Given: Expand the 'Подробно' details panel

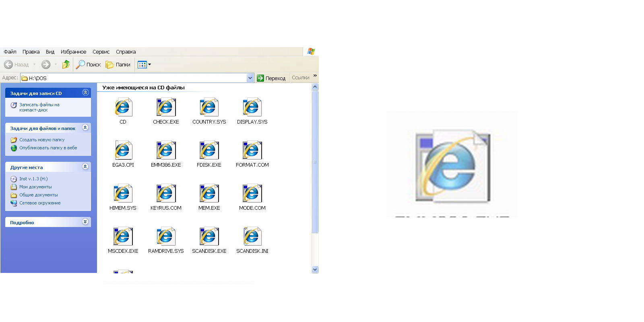Looking at the screenshot, I should pyautogui.click(x=85, y=222).
